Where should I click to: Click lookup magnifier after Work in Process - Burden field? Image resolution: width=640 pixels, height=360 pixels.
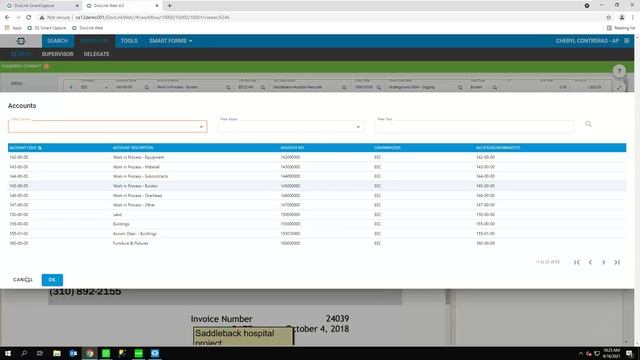228,87
